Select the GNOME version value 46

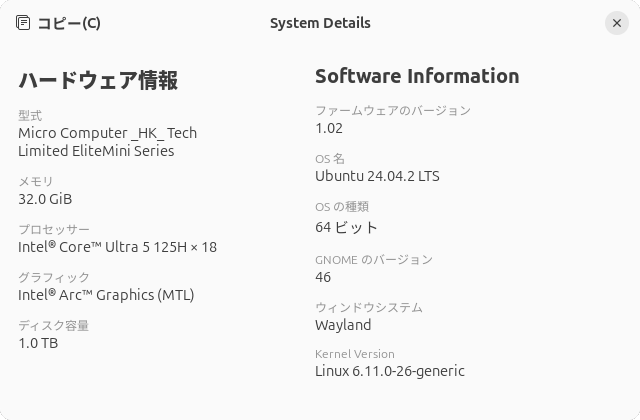click(x=323, y=277)
